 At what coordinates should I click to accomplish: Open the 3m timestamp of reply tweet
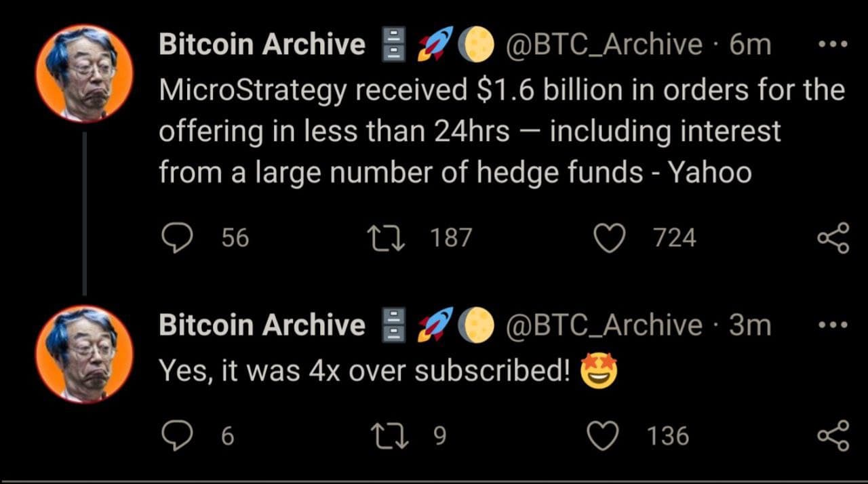(750, 325)
